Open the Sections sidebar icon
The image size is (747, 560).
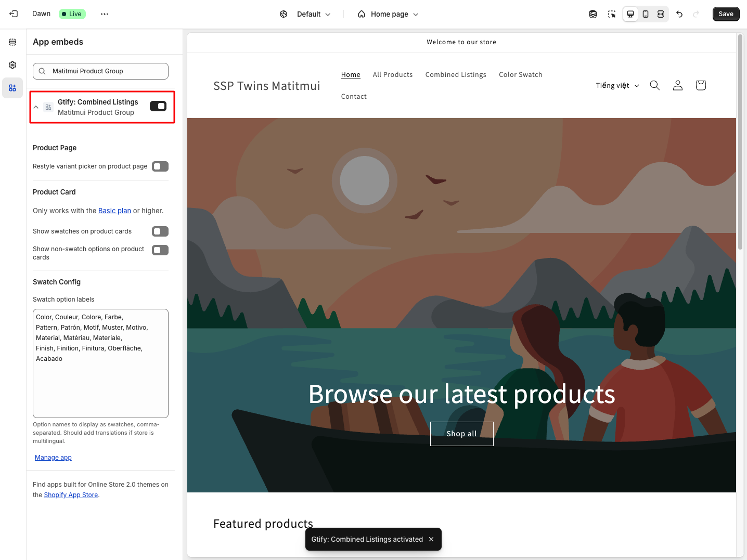click(x=12, y=42)
